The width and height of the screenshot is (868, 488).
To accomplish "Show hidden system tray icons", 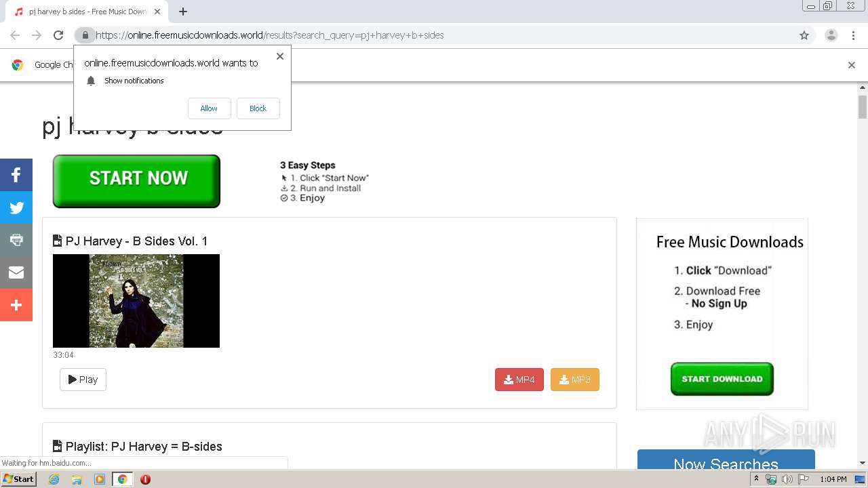I will point(756,479).
